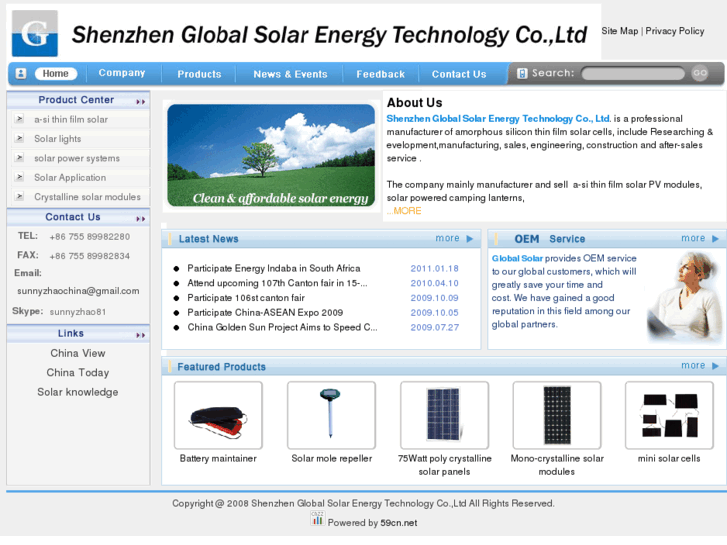Open news Participate China-ASEAN Expo 2009
Image resolution: width=727 pixels, height=545 pixels.
[x=265, y=313]
